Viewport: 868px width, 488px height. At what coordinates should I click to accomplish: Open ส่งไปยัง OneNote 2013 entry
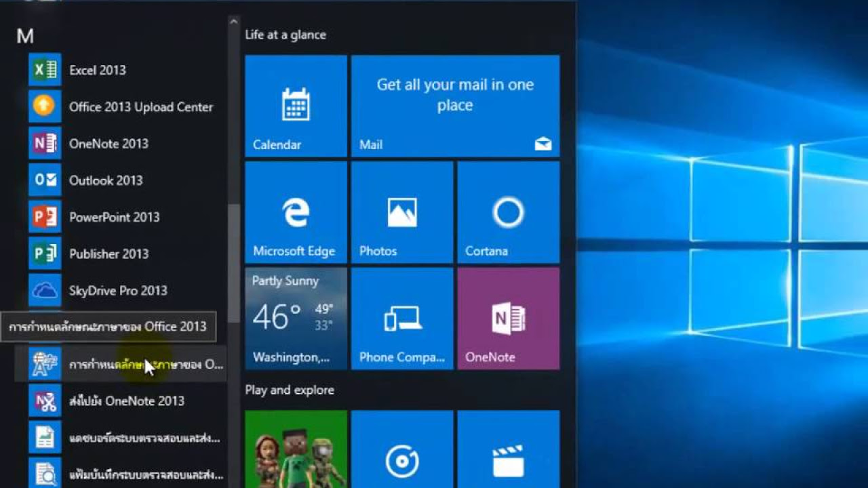pyautogui.click(x=121, y=401)
